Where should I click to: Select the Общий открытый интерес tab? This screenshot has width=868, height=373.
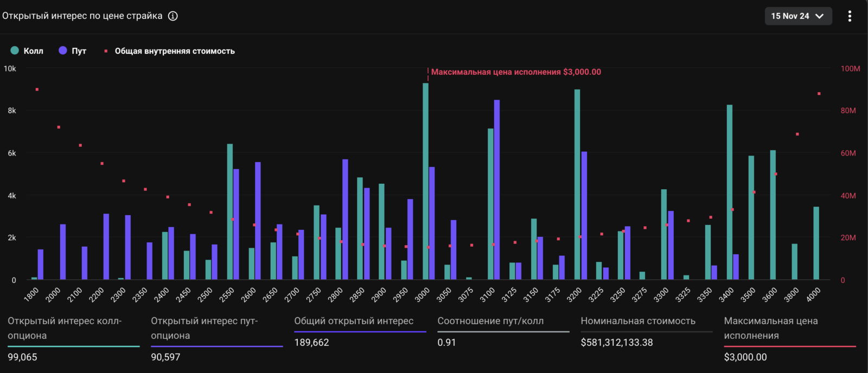click(360, 332)
